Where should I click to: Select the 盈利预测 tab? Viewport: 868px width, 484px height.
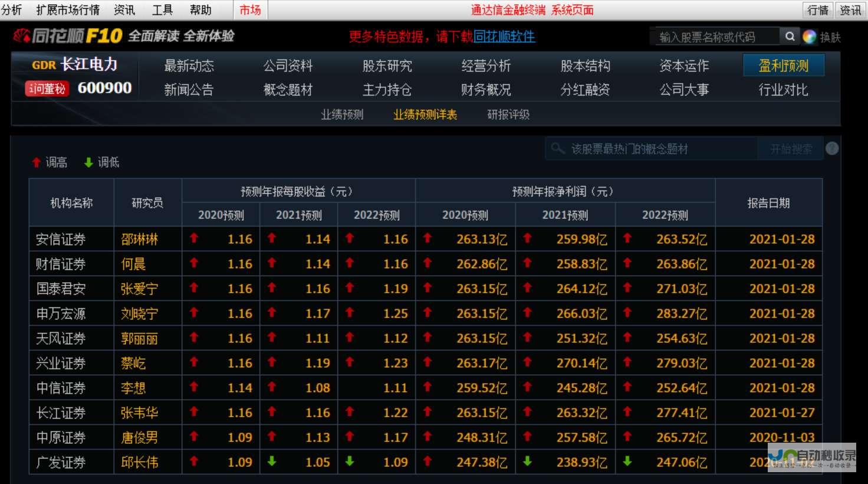click(784, 66)
